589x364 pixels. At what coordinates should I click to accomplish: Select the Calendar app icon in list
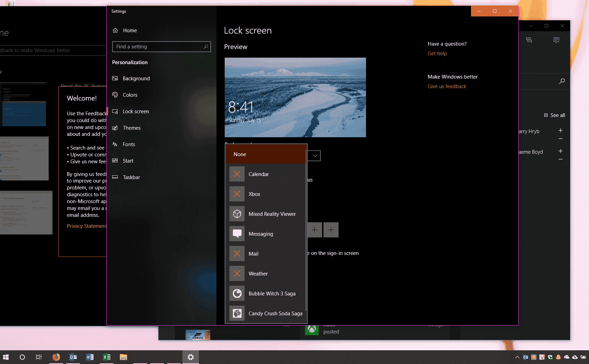click(237, 174)
